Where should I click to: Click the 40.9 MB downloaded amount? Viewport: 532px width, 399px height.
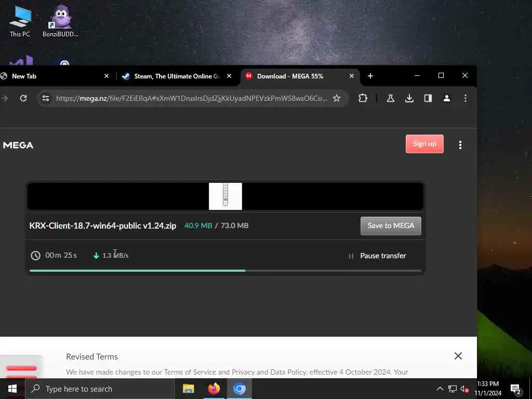(x=198, y=225)
